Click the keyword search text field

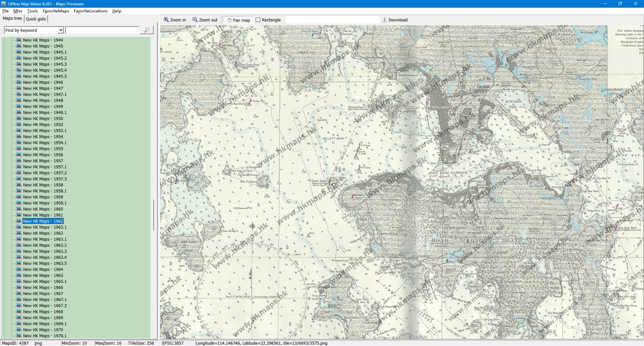102,30
